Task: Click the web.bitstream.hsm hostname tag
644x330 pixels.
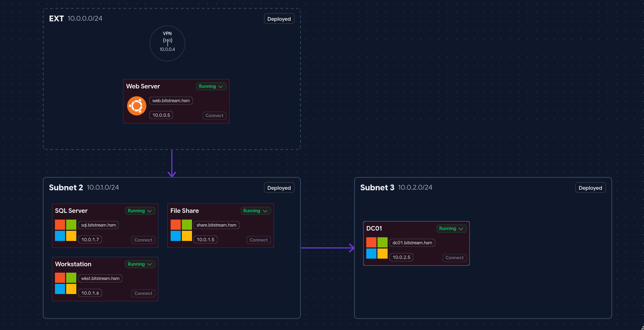Action: 171,101
